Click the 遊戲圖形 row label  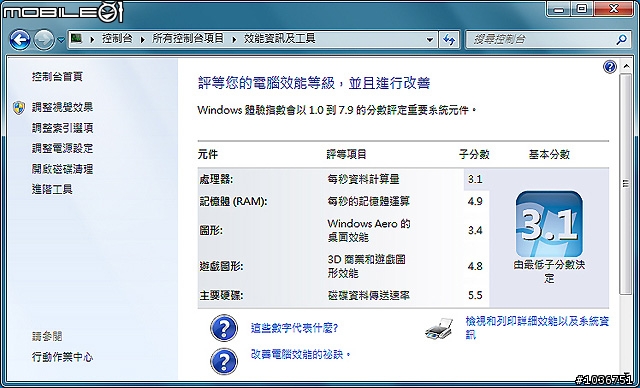[x=221, y=266]
